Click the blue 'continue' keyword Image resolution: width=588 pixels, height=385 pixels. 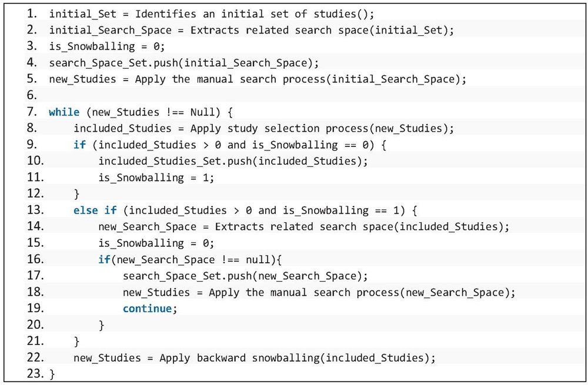coord(148,309)
